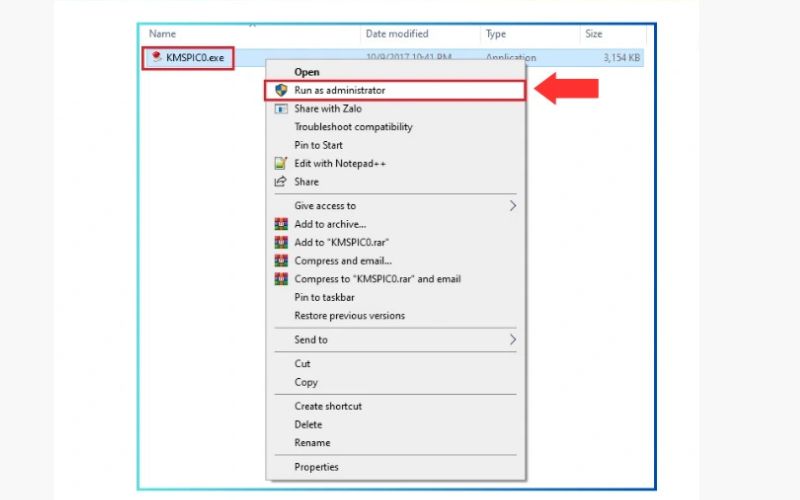800x500 pixels.
Task: Click the Share arrow icon
Action: tap(281, 182)
